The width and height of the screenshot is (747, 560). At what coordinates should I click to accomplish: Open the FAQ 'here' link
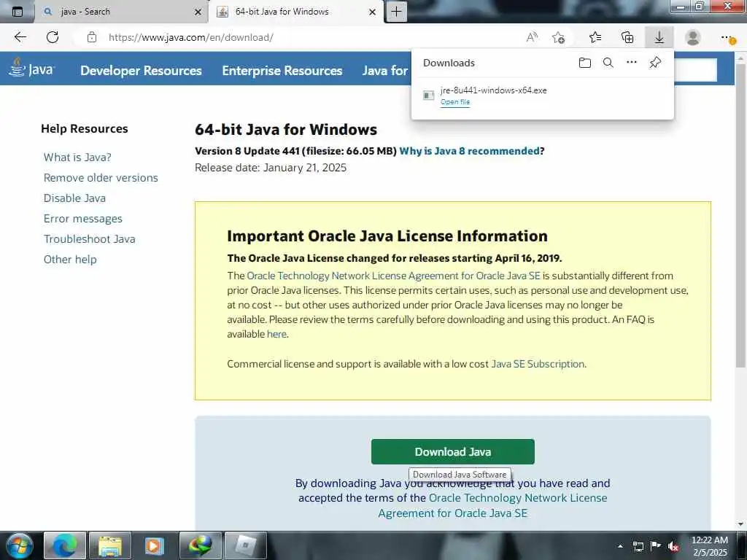click(276, 334)
